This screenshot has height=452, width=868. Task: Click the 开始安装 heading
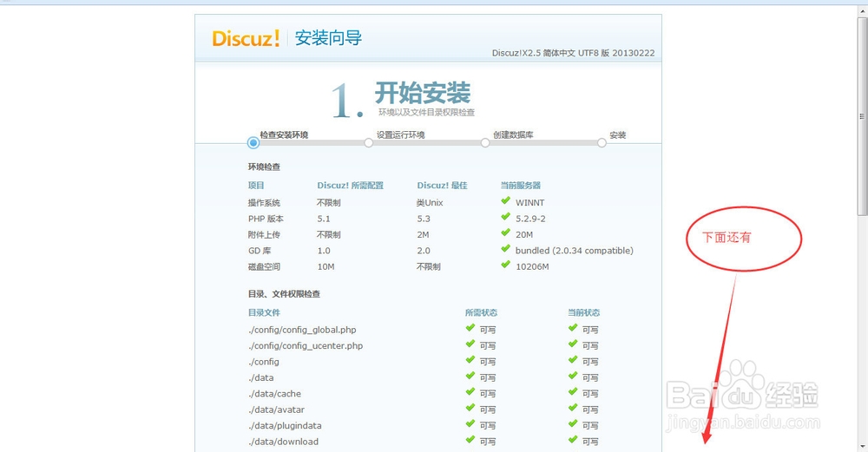coord(423,92)
